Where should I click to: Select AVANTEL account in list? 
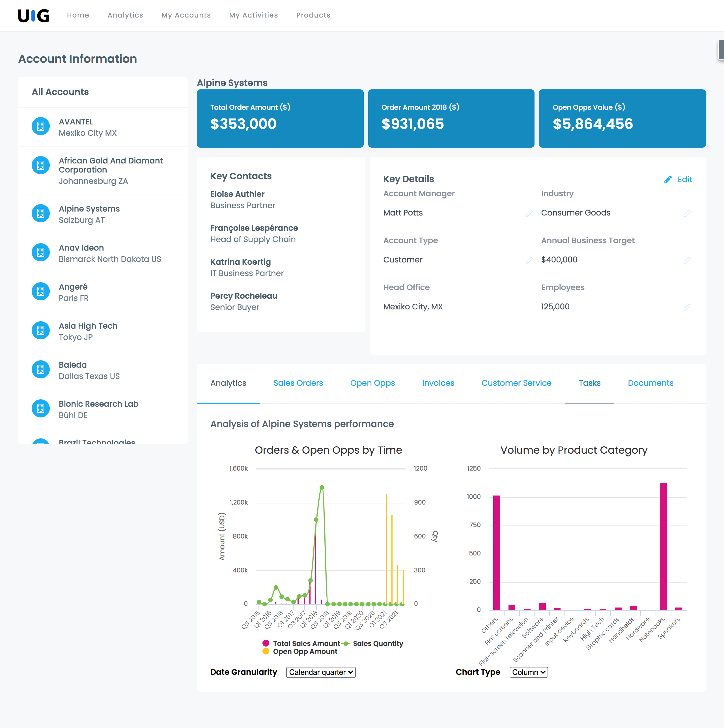pos(103,127)
